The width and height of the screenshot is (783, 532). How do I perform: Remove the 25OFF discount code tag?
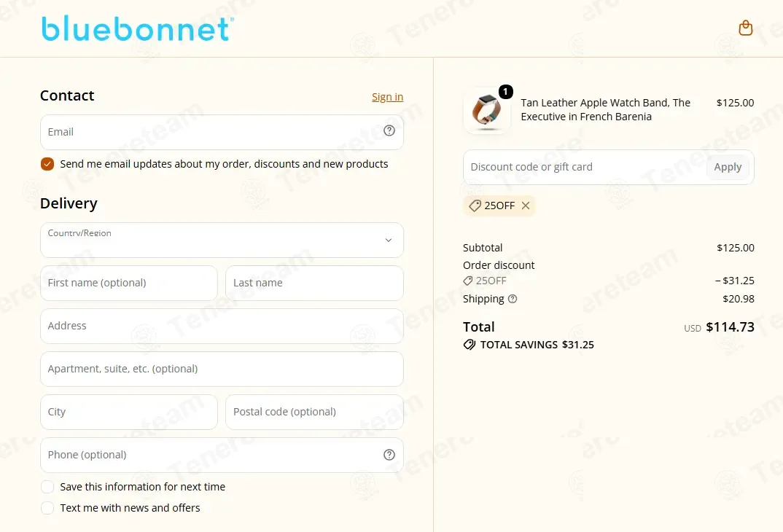tap(526, 206)
